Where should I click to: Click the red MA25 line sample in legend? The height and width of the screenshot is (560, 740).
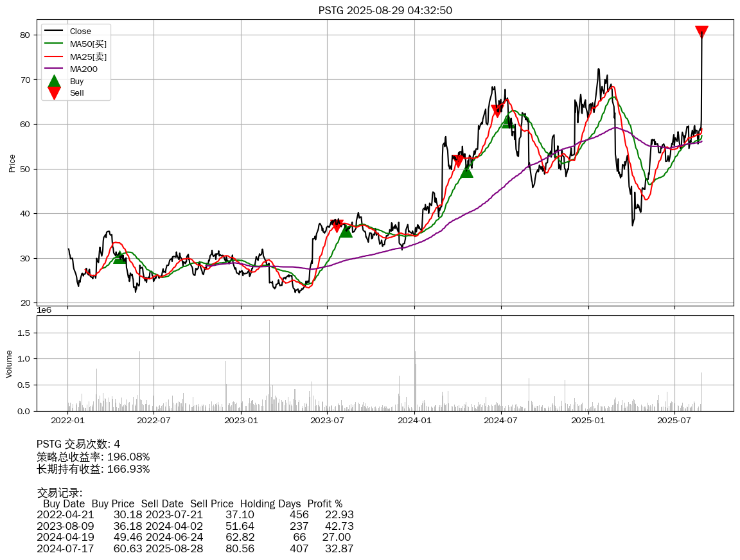[54, 57]
